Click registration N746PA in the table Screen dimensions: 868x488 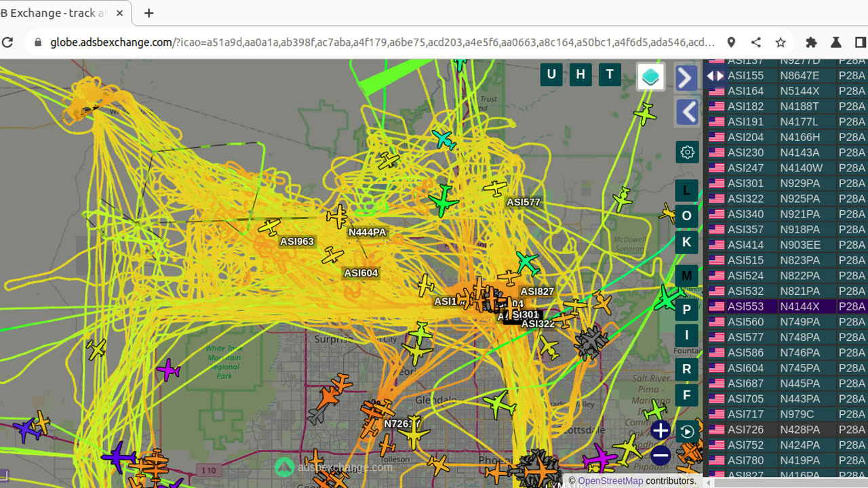800,352
